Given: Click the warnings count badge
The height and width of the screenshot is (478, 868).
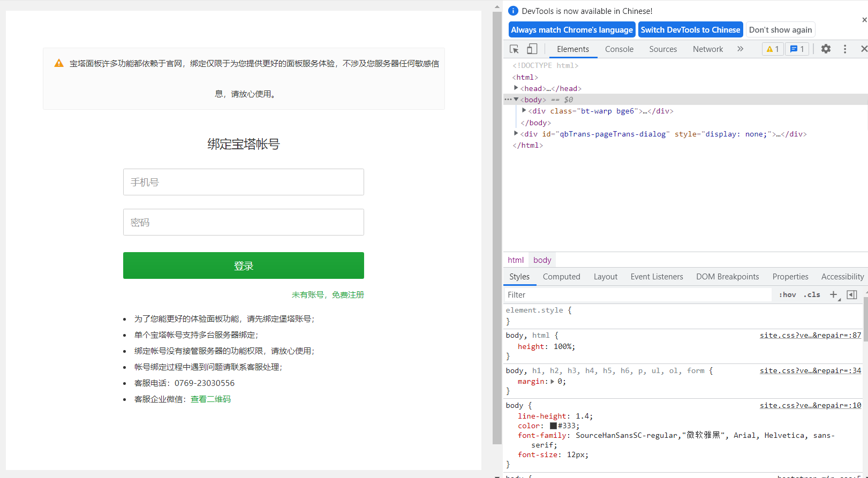Looking at the screenshot, I should pos(773,49).
